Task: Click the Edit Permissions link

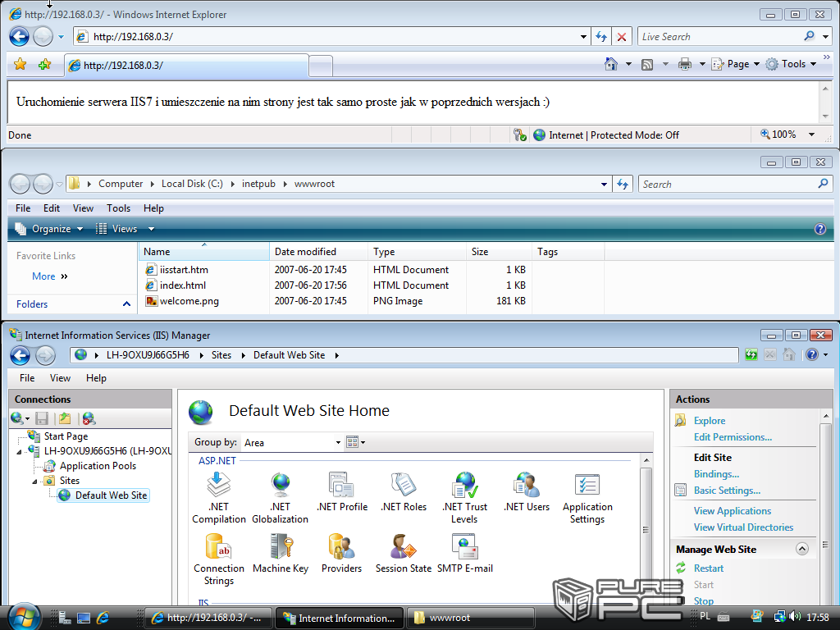Action: pyautogui.click(x=733, y=437)
